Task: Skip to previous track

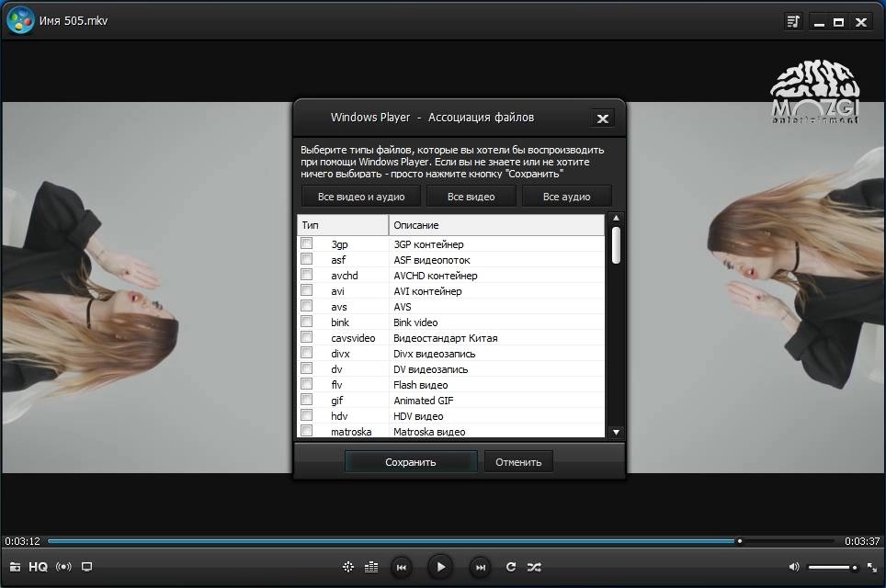Action: click(x=402, y=567)
